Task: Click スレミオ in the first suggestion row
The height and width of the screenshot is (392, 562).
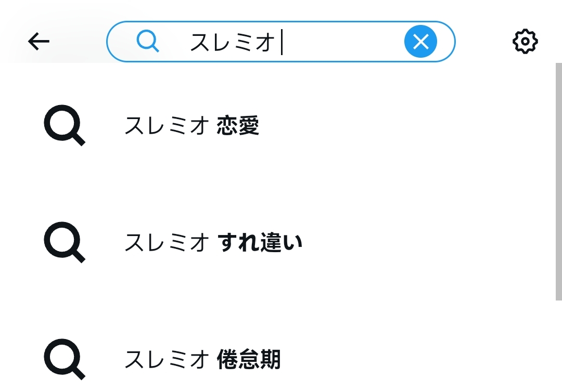Action: click(x=167, y=126)
